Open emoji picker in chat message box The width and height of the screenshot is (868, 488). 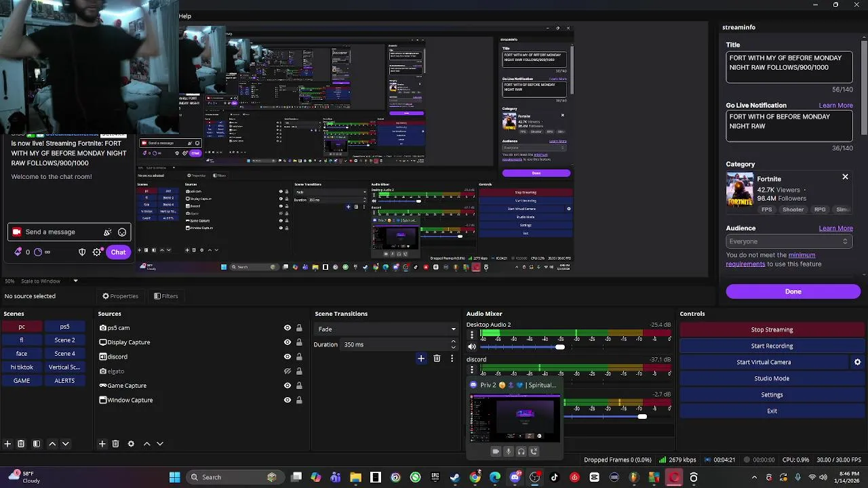click(x=122, y=232)
